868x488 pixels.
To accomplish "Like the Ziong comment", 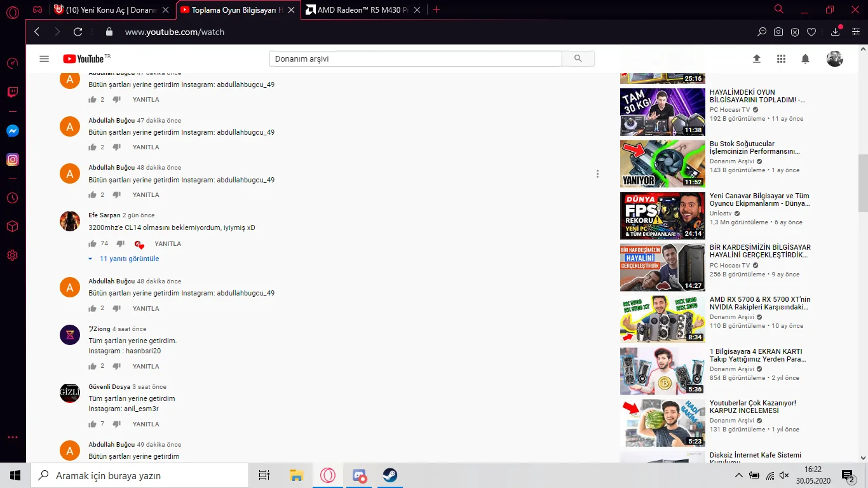I will click(x=93, y=366).
